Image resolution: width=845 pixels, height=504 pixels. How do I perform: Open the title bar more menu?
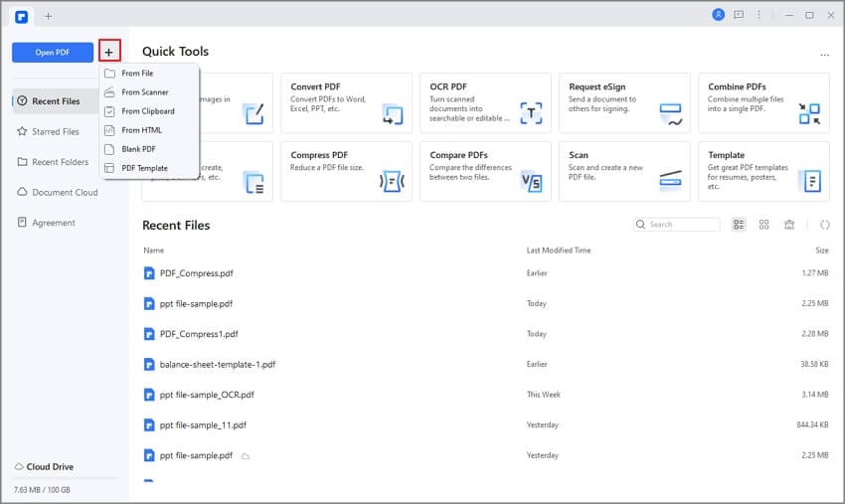(x=759, y=15)
